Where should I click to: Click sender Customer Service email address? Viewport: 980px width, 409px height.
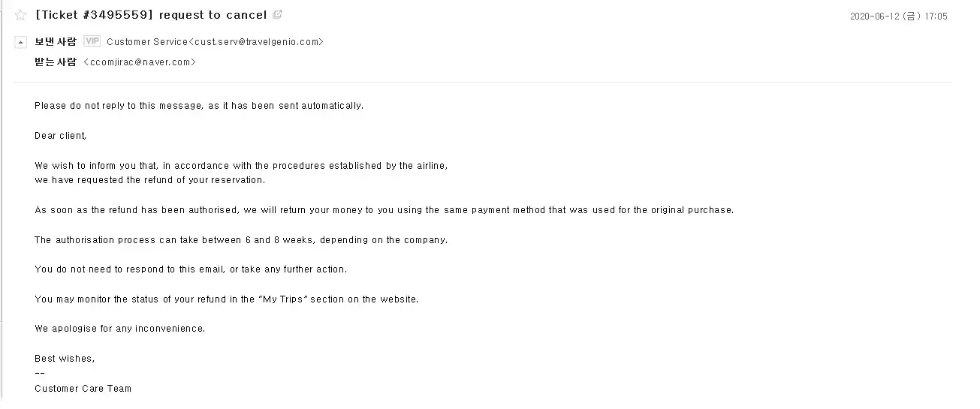(x=215, y=42)
